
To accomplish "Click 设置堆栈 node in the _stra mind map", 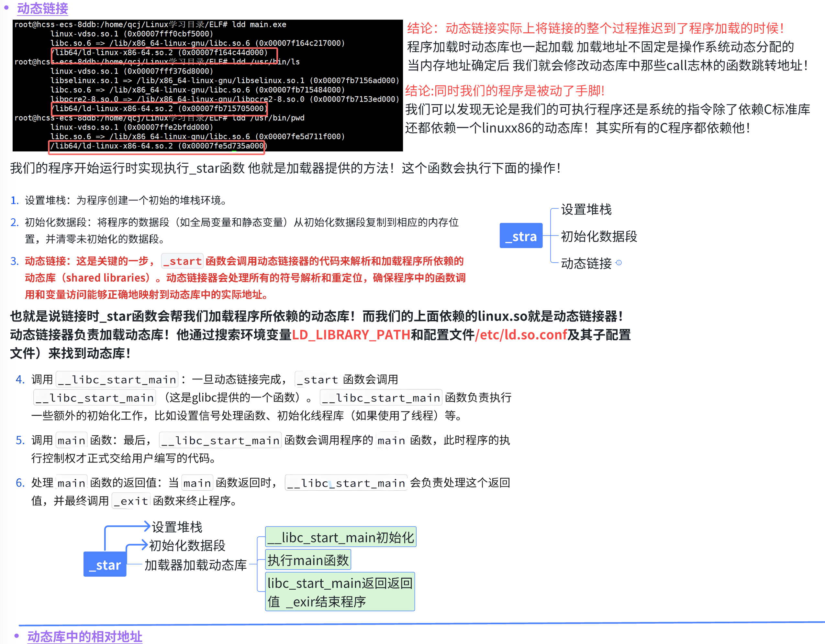I will [586, 209].
